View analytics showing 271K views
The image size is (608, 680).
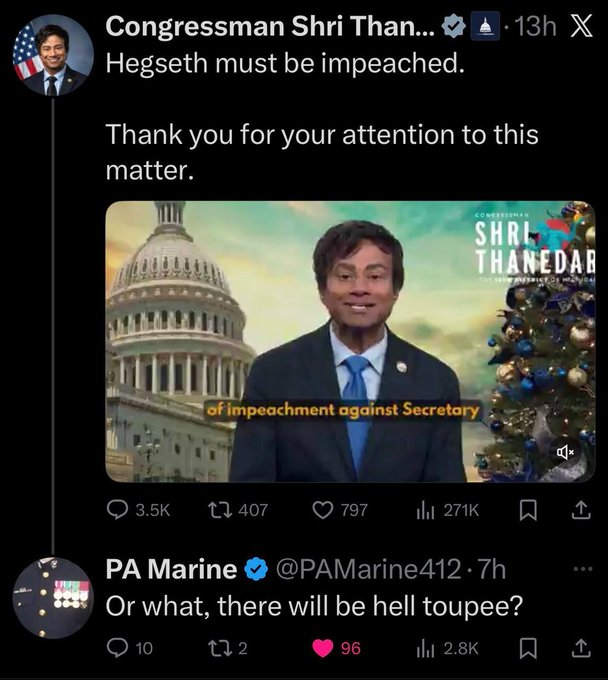(x=425, y=511)
